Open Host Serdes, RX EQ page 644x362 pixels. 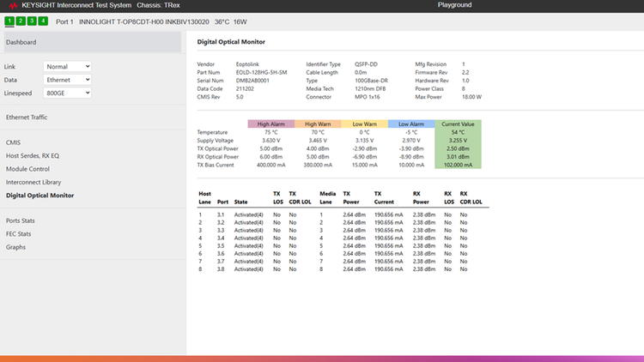coord(33,155)
